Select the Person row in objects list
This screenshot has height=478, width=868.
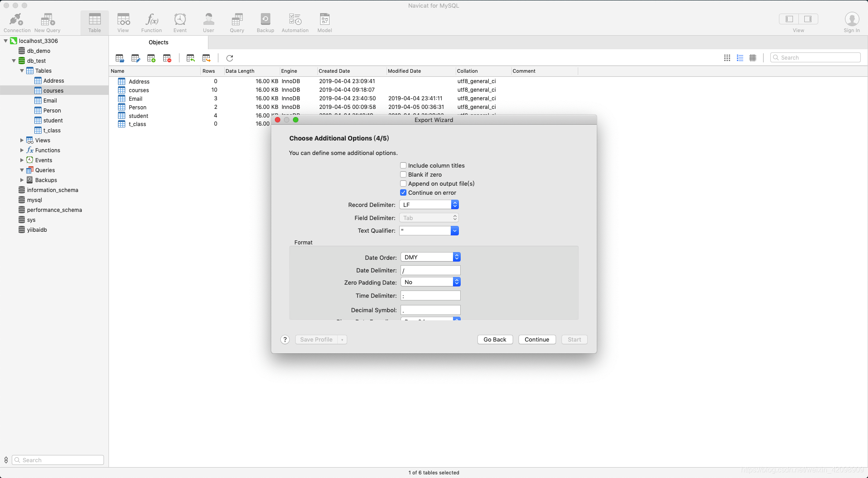tap(344, 107)
